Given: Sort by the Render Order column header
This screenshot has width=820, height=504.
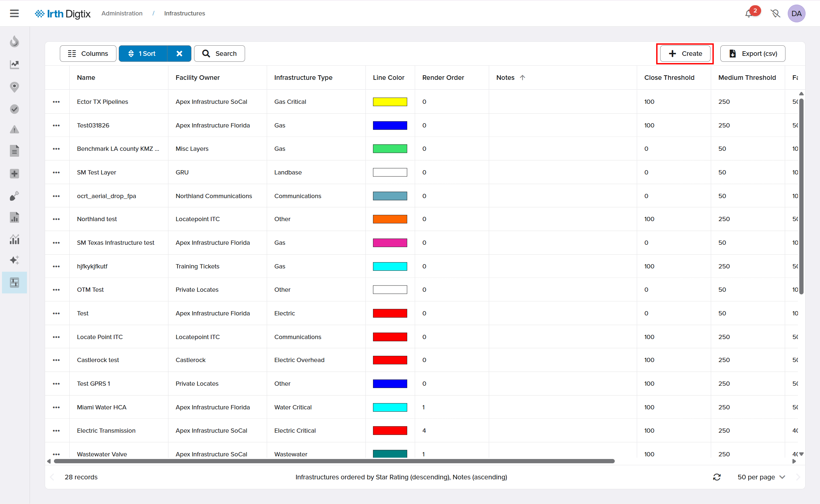Looking at the screenshot, I should coord(443,78).
